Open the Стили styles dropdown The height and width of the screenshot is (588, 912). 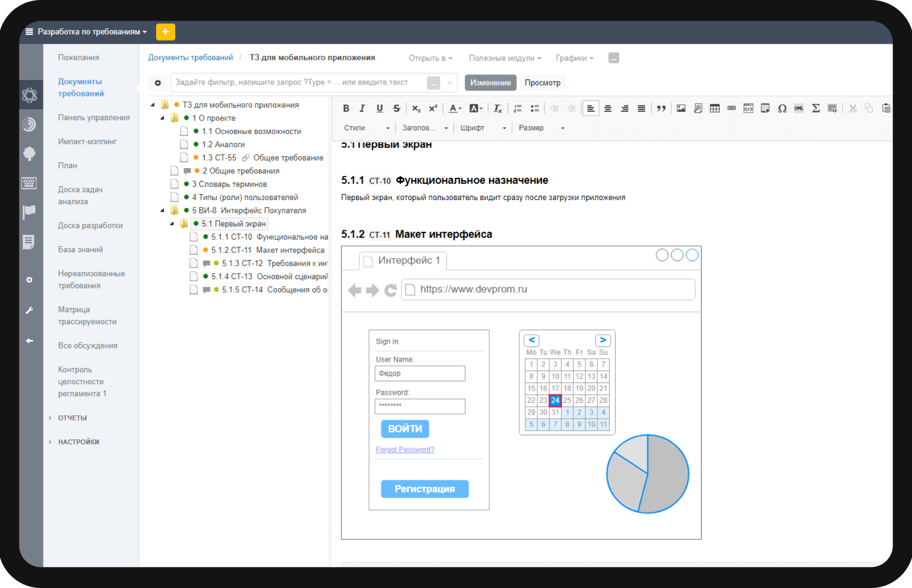click(x=367, y=128)
